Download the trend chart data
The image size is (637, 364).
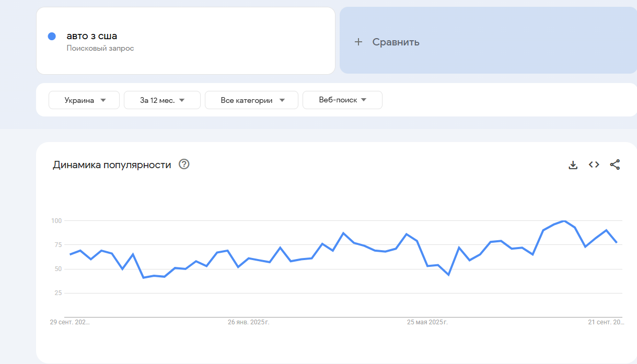pyautogui.click(x=573, y=165)
